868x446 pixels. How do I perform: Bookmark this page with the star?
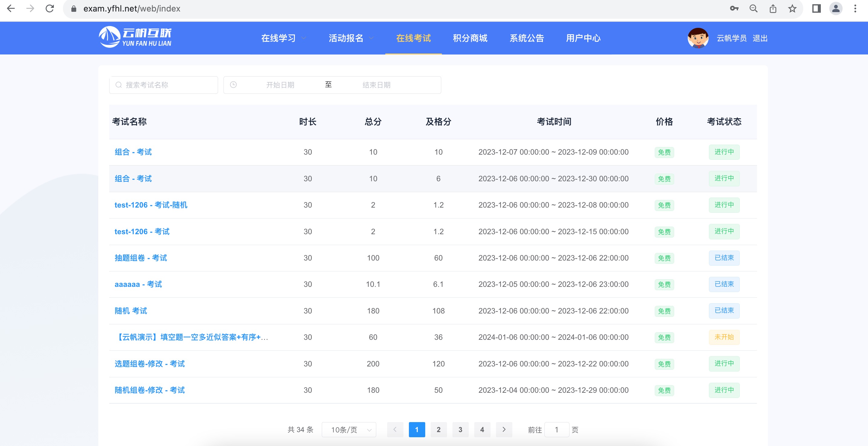(792, 8)
